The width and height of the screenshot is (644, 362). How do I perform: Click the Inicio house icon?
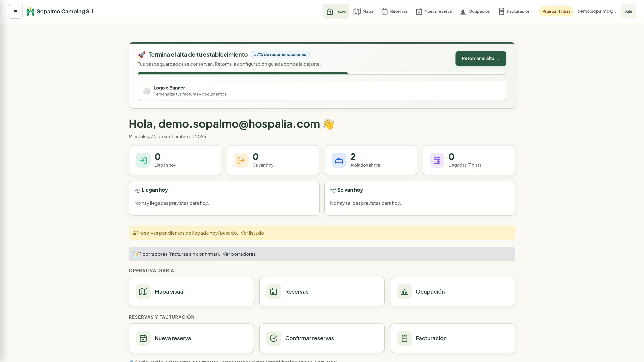330,12
